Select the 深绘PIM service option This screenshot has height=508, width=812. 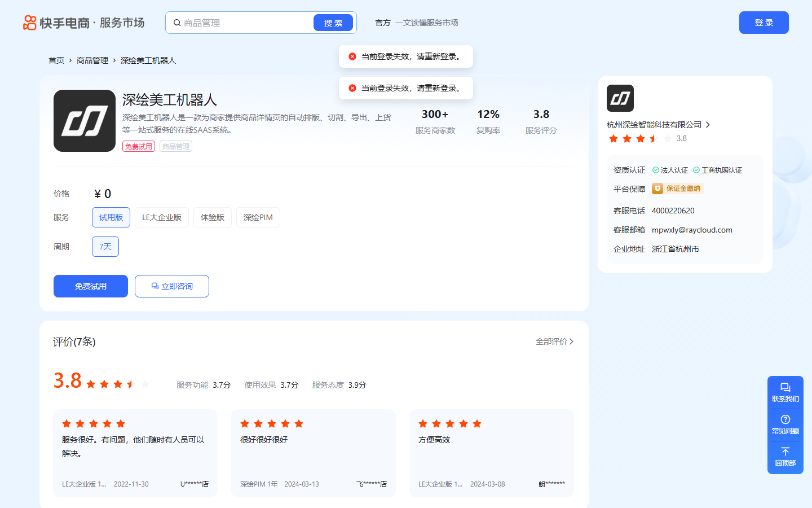pos(258,217)
